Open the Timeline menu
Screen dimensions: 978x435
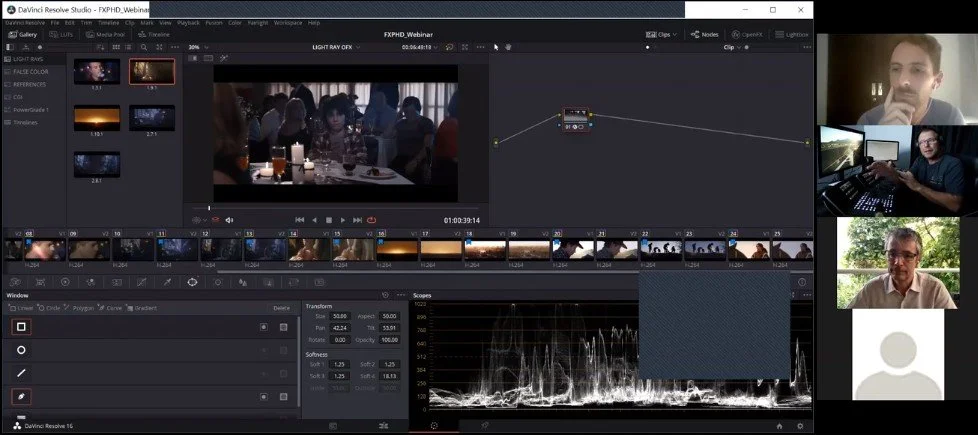click(x=109, y=22)
